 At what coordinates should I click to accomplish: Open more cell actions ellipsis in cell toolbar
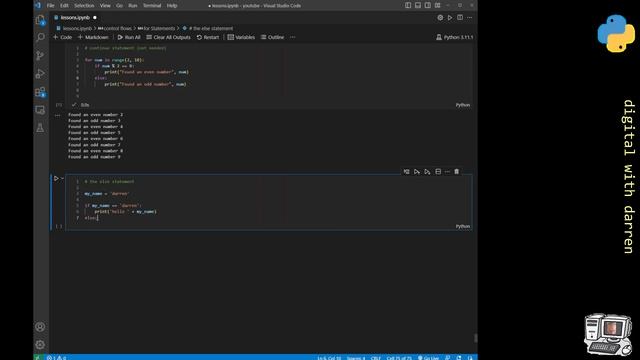[447, 172]
